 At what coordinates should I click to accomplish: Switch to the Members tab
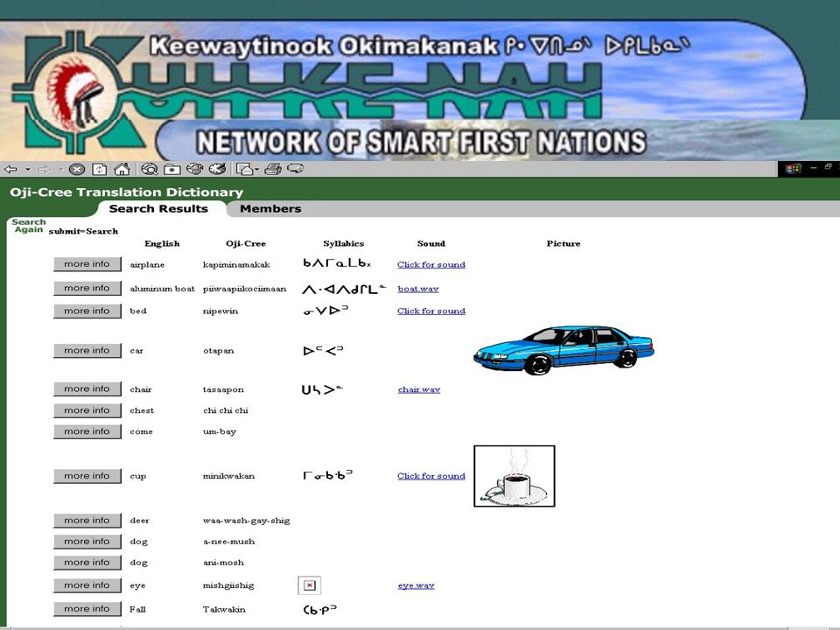coord(270,209)
